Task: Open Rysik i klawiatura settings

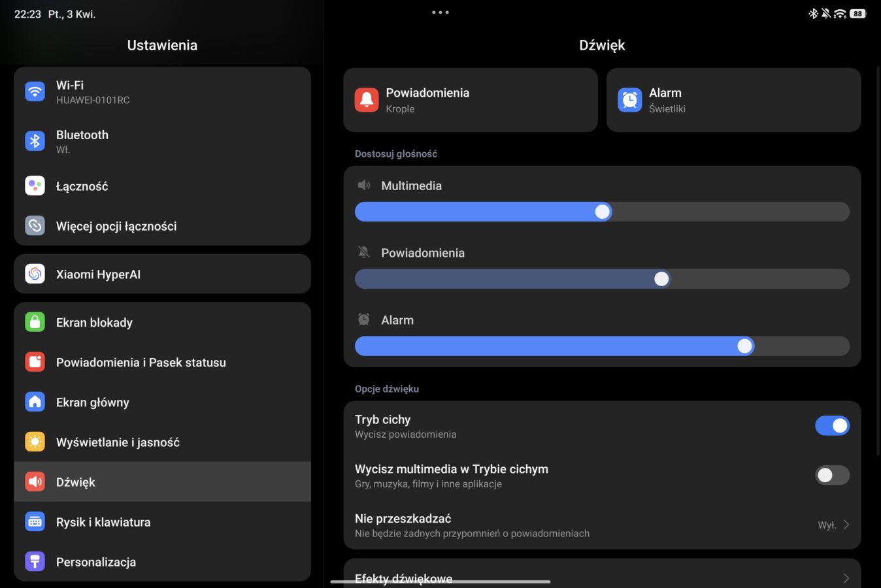Action: coord(103,522)
